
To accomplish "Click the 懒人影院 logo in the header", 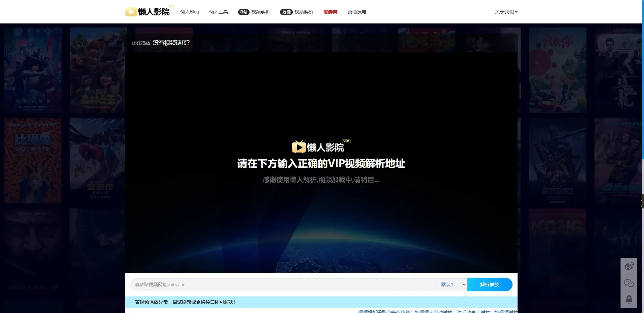I will point(150,11).
